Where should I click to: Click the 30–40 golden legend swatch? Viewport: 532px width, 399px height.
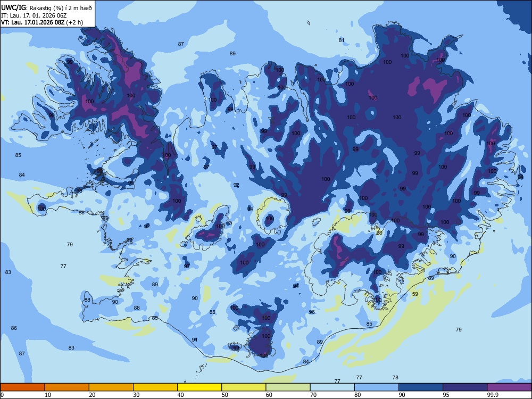(155, 387)
